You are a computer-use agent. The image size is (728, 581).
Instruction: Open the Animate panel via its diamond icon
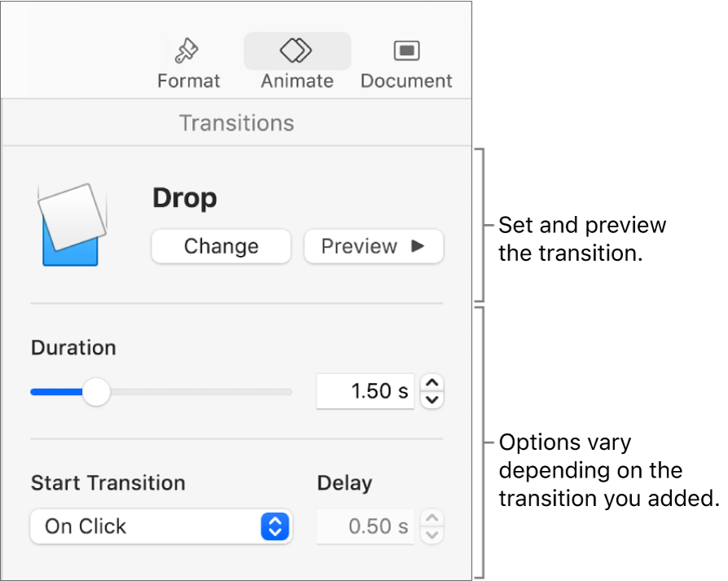[x=296, y=51]
